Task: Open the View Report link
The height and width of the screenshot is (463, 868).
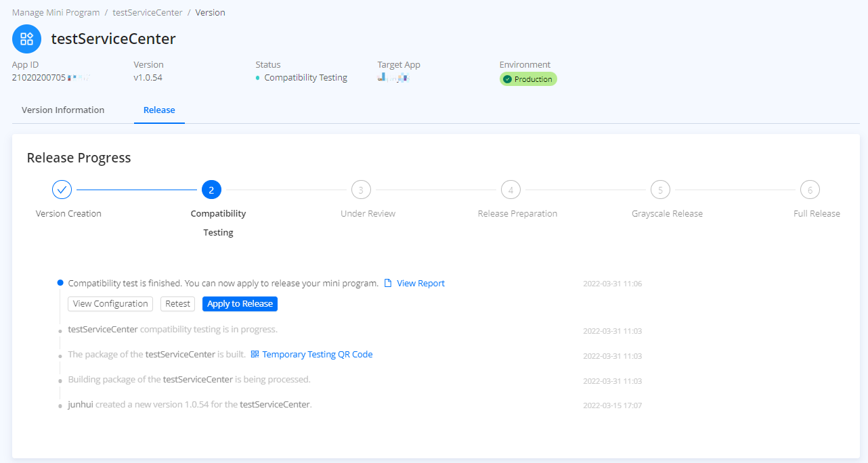Action: (420, 284)
